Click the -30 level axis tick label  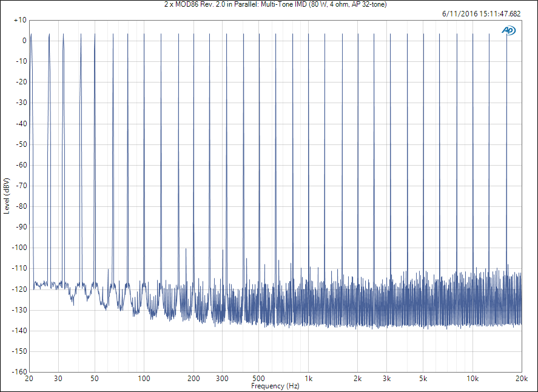click(21, 103)
